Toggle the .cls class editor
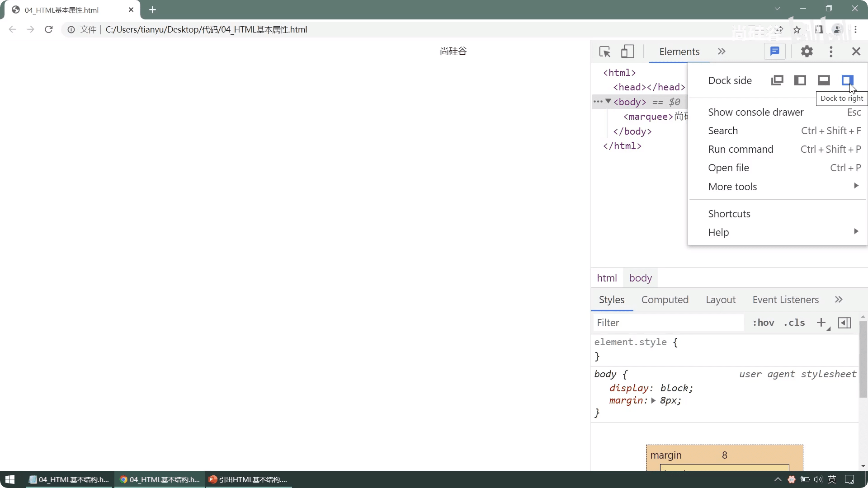 click(x=794, y=323)
